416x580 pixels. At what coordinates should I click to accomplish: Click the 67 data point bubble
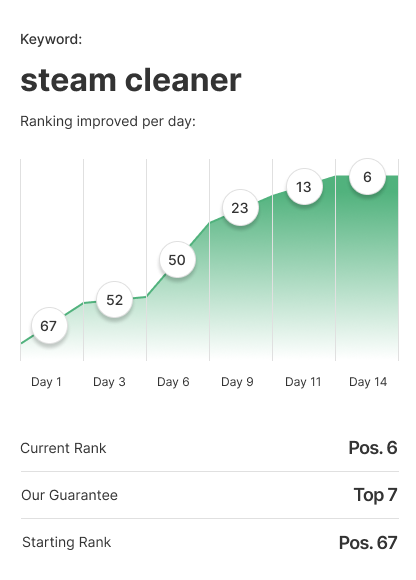pos(49,326)
